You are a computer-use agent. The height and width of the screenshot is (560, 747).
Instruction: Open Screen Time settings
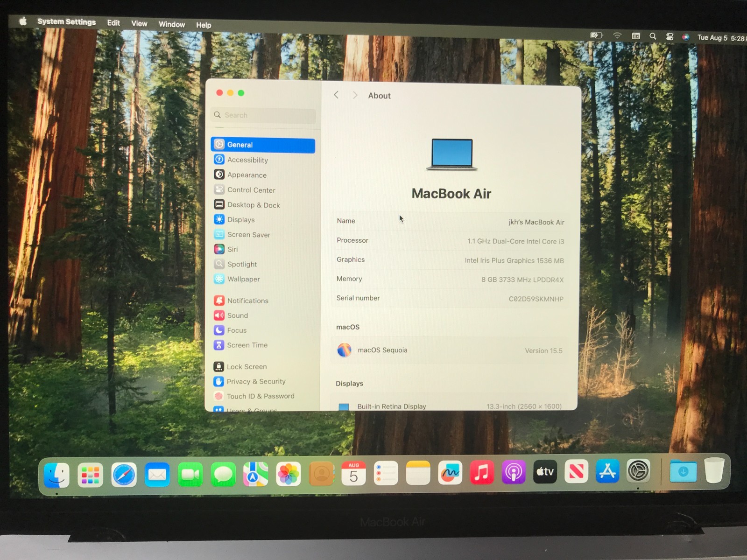[247, 345]
